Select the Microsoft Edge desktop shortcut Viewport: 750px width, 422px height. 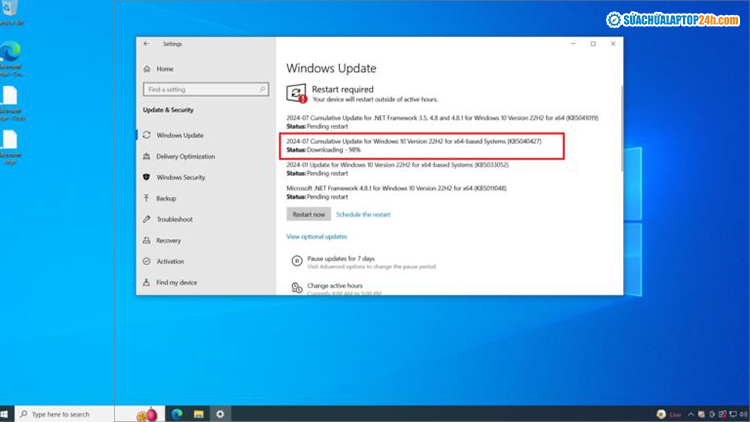pyautogui.click(x=10, y=58)
